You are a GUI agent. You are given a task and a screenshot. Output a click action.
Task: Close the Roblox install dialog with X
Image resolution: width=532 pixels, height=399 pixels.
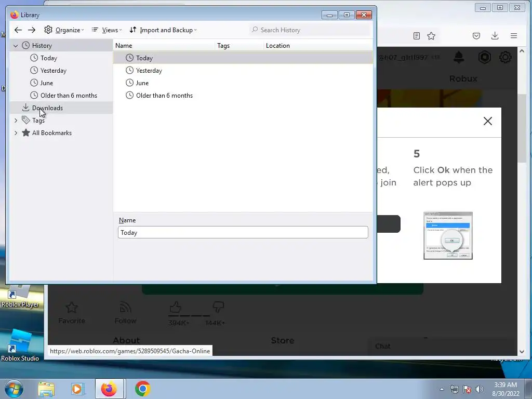(487, 121)
